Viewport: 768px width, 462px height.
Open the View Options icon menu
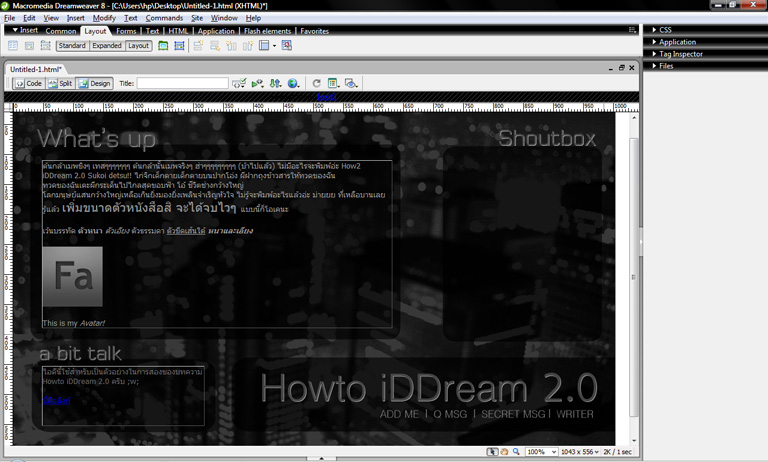[x=334, y=83]
